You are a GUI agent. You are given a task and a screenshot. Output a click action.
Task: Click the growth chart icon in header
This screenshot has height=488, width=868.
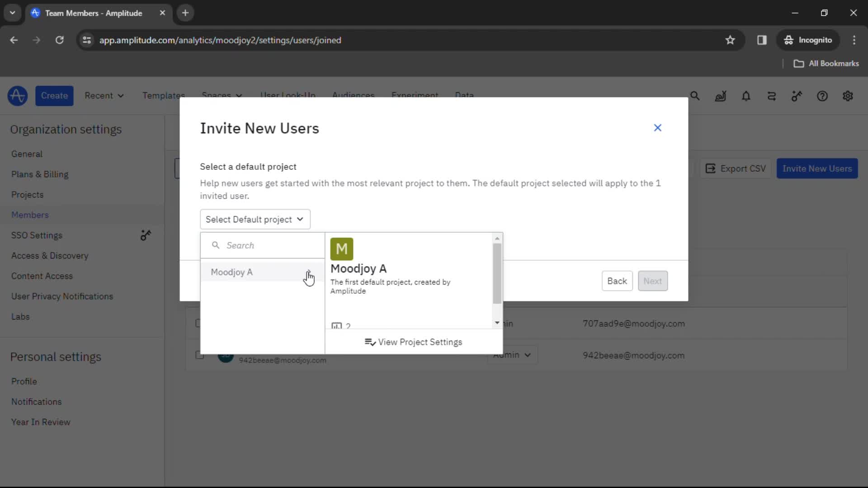coord(721,96)
